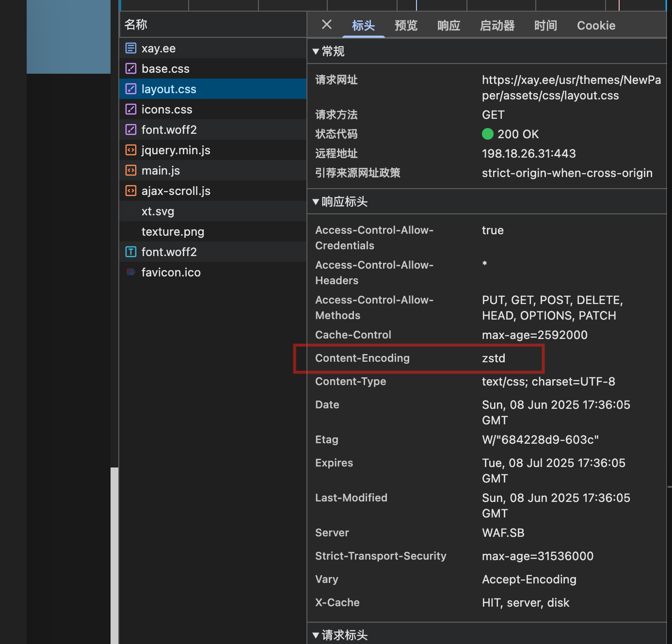Click the favicon.ico thumbnail icon
The width and height of the screenshot is (672, 644).
point(131,272)
